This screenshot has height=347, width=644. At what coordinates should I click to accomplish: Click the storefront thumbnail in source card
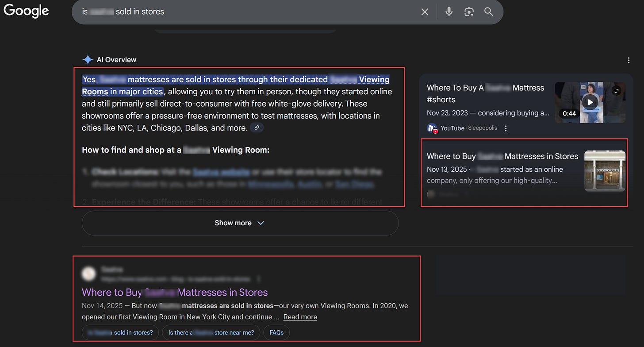605,171
